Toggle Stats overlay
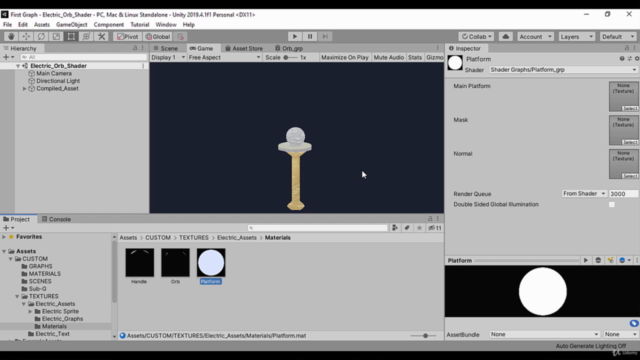The width and height of the screenshot is (640, 360). click(415, 58)
